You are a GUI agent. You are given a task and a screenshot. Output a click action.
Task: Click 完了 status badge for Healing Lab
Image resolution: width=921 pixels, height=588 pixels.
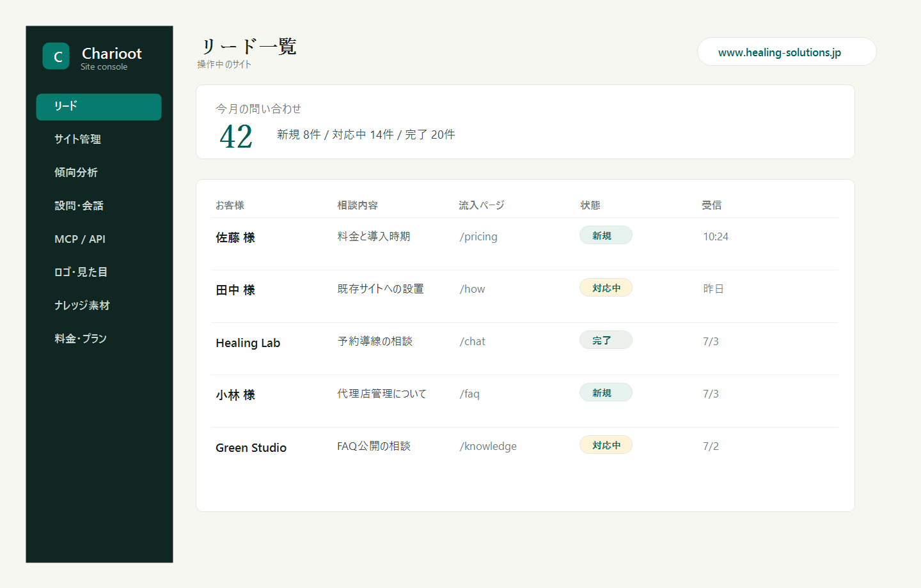coord(606,340)
